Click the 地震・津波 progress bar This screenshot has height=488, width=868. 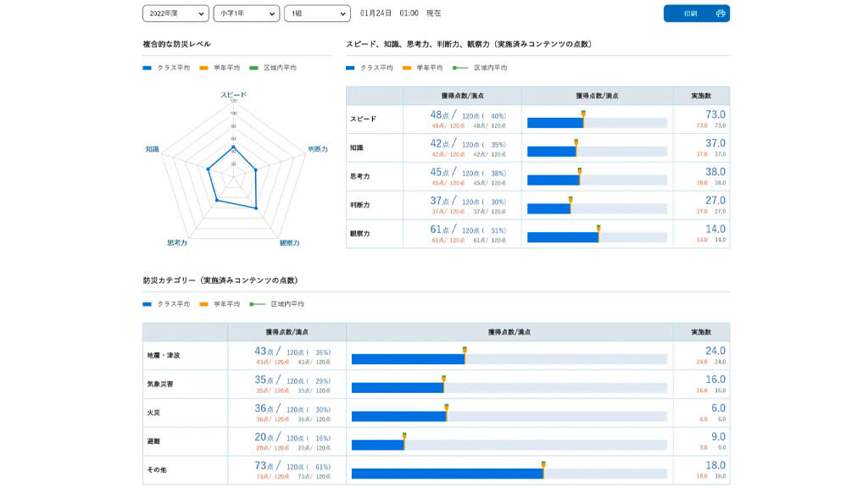click(x=509, y=359)
